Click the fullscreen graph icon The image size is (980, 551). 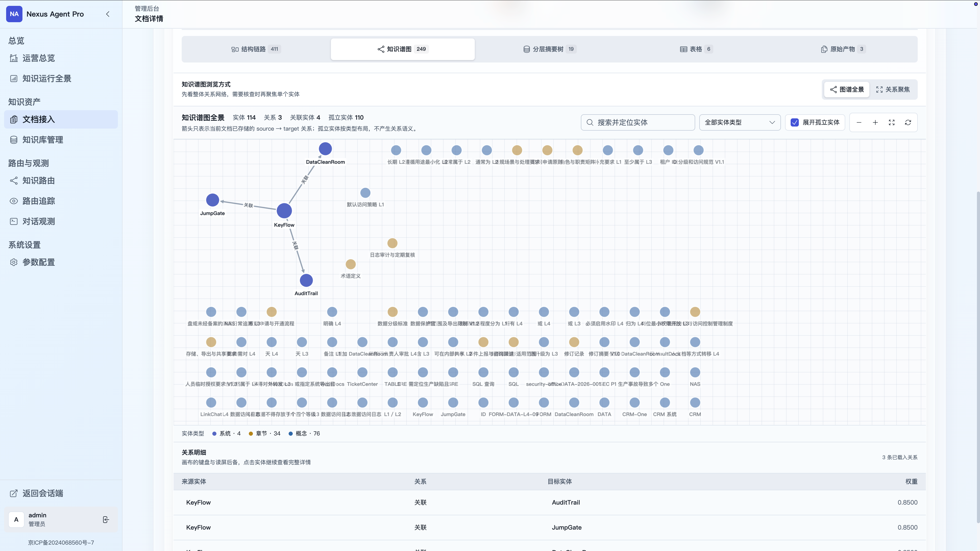[891, 122]
